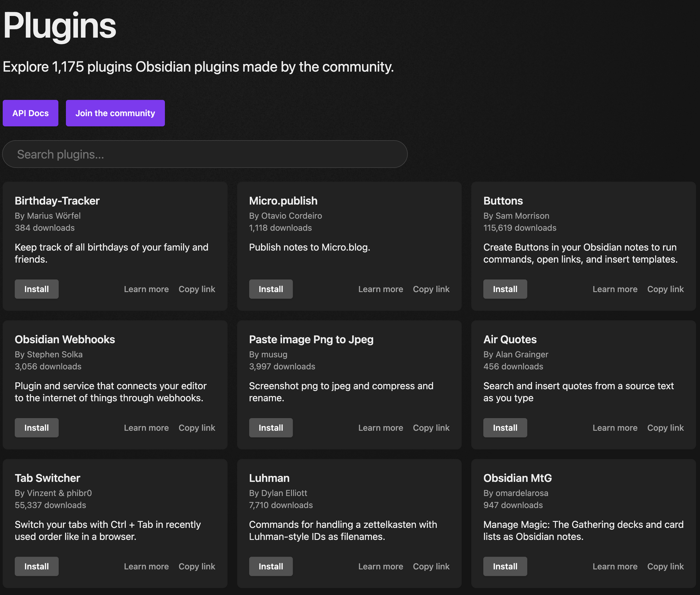
Task: Learn more about Tab Switcher
Action: [146, 566]
